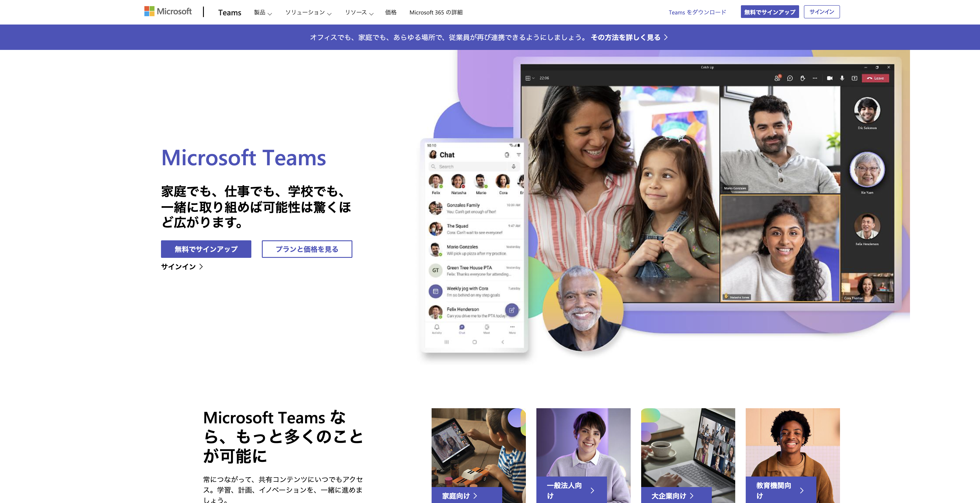Expand the リソース dropdown menu

click(x=359, y=12)
